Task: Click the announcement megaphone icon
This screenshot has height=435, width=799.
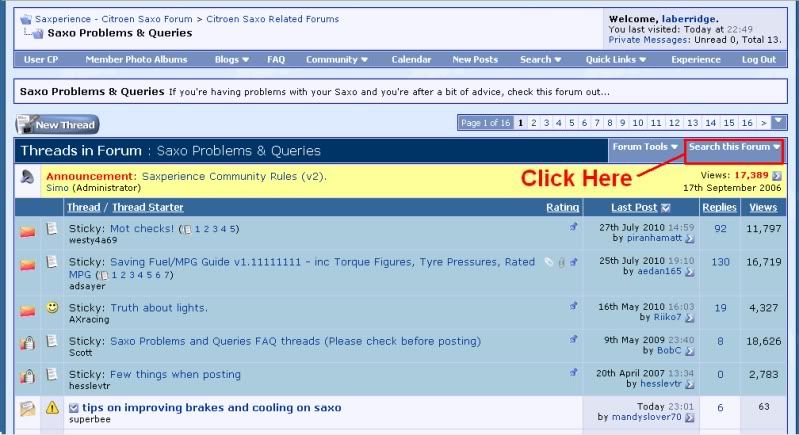Action: click(x=28, y=180)
